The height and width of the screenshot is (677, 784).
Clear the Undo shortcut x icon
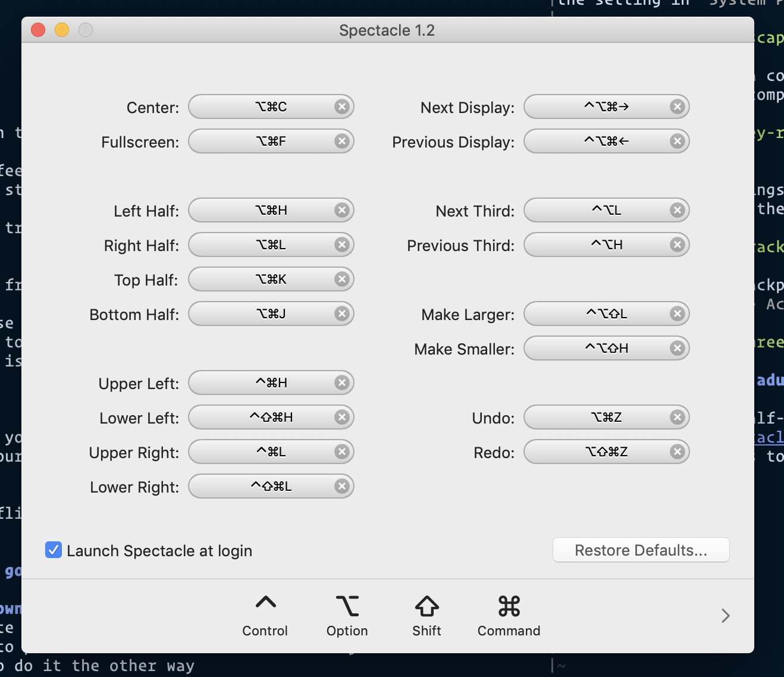click(x=677, y=417)
